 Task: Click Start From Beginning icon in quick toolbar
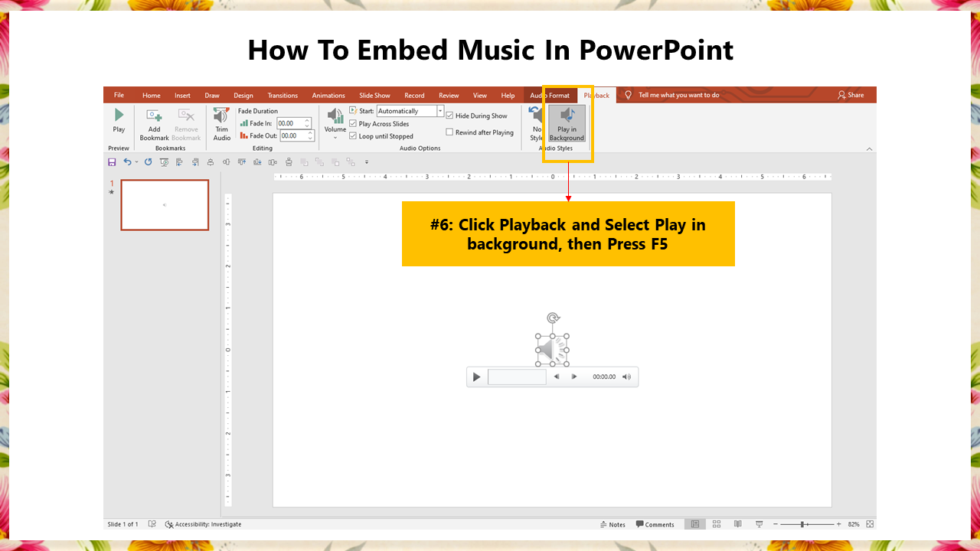click(x=163, y=162)
